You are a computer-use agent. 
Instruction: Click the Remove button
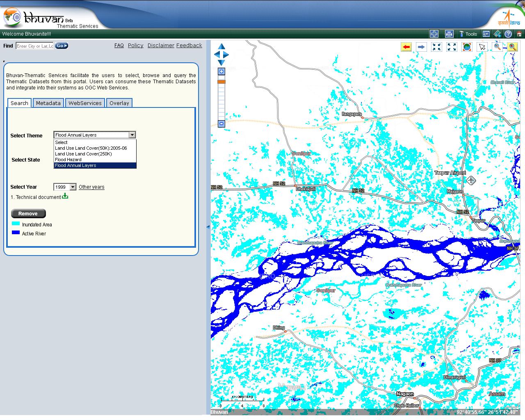[x=28, y=213]
